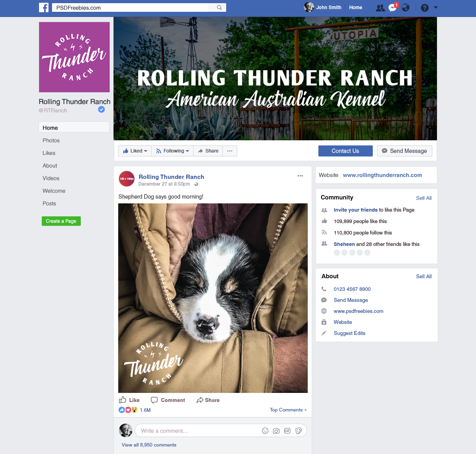Open Videos section in sidebar
Image resolution: width=476 pixels, height=454 pixels.
click(51, 178)
